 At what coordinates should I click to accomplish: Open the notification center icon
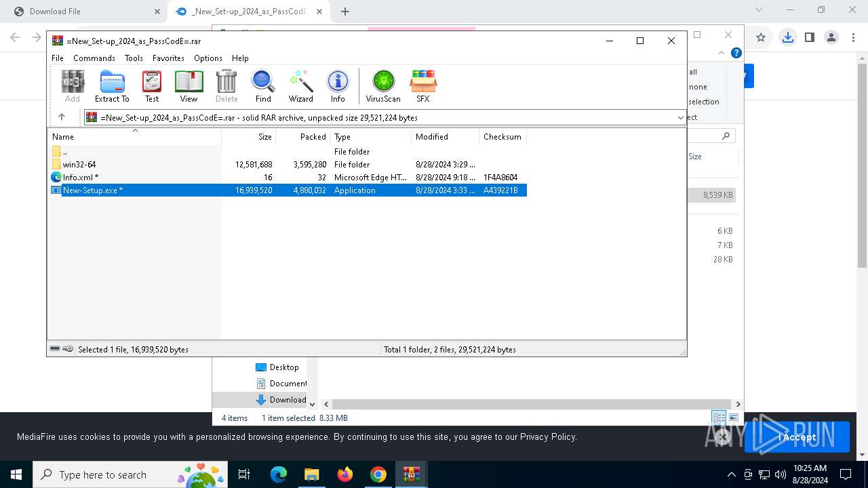pyautogui.click(x=846, y=474)
